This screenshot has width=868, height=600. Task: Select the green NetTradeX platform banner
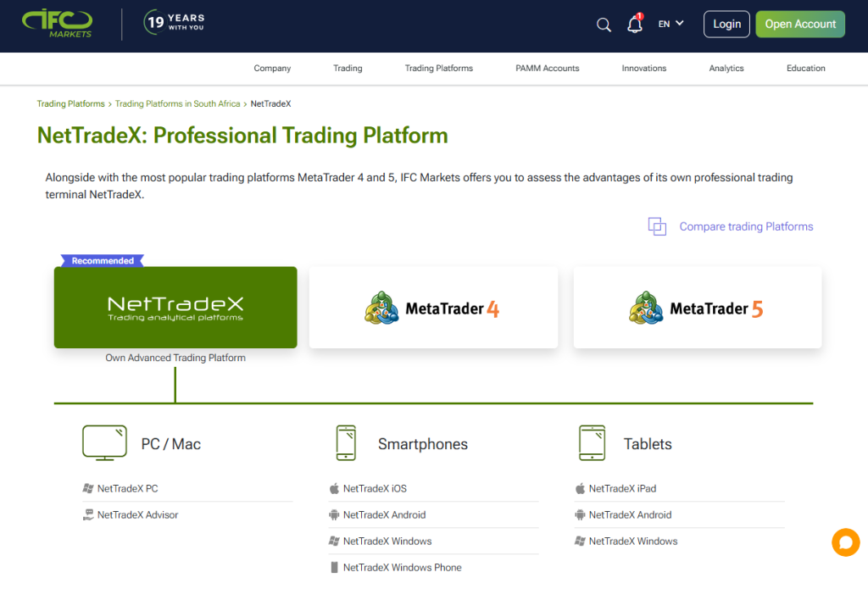point(175,307)
